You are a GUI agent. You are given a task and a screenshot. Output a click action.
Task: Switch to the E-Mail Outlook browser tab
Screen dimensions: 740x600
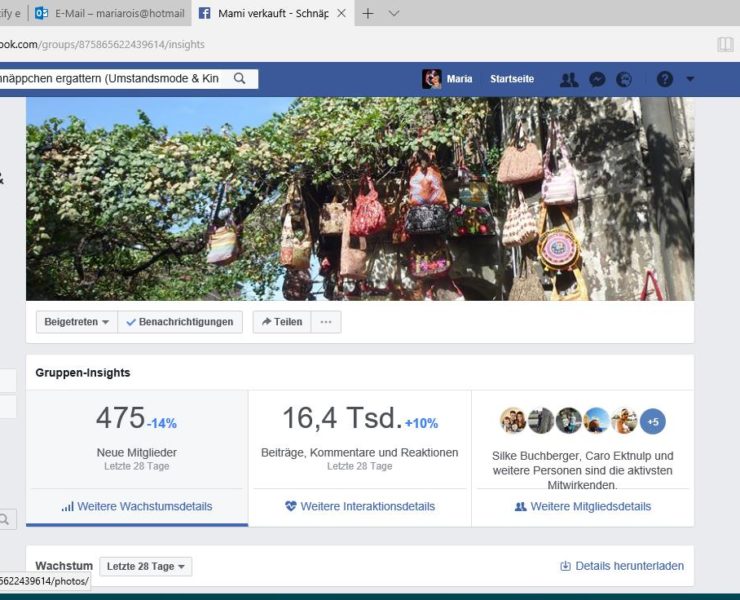109,13
